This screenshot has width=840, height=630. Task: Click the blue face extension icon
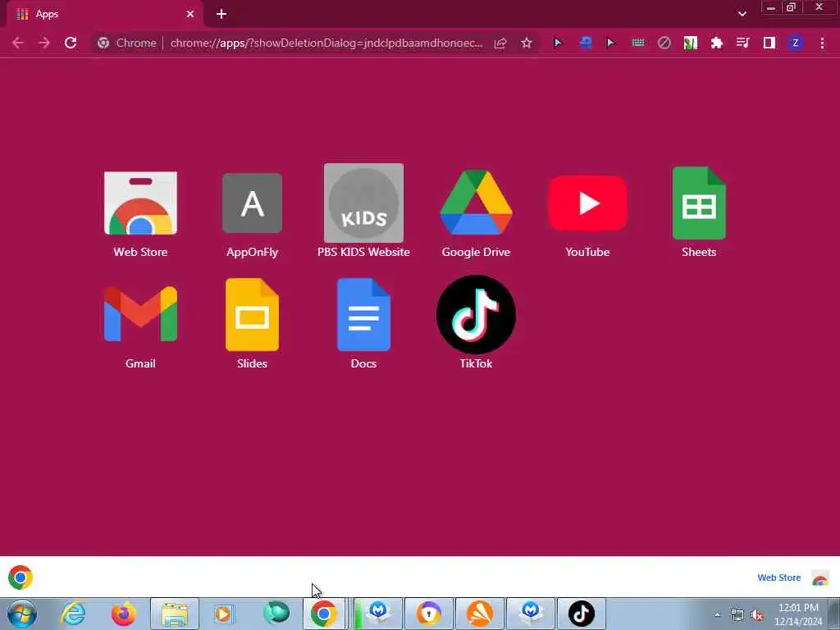pos(586,43)
